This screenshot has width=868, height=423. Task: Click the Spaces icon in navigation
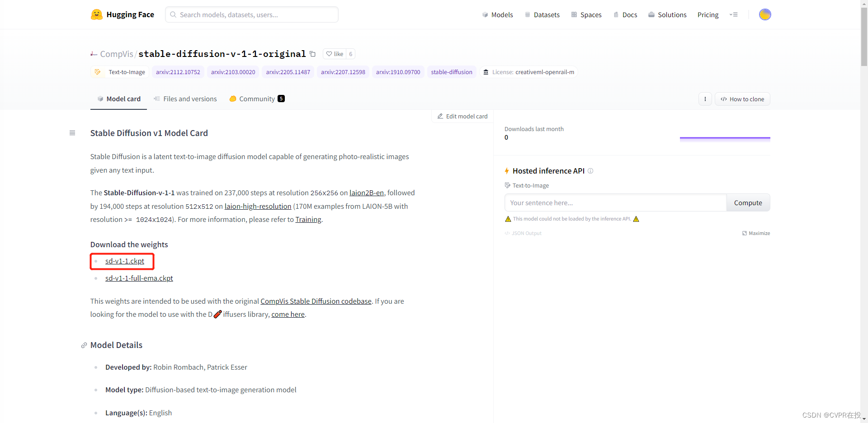(x=574, y=14)
